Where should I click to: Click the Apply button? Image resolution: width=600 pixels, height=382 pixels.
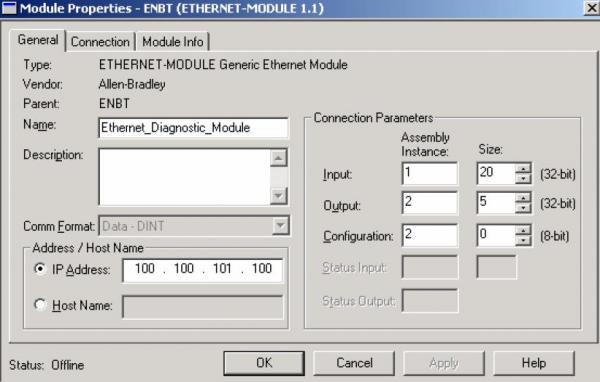click(444, 363)
